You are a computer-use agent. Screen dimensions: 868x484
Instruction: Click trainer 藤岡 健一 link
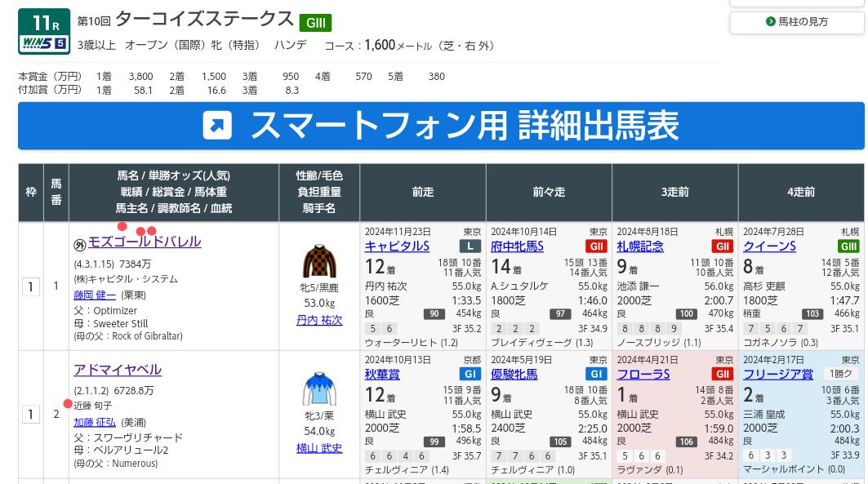(95, 295)
